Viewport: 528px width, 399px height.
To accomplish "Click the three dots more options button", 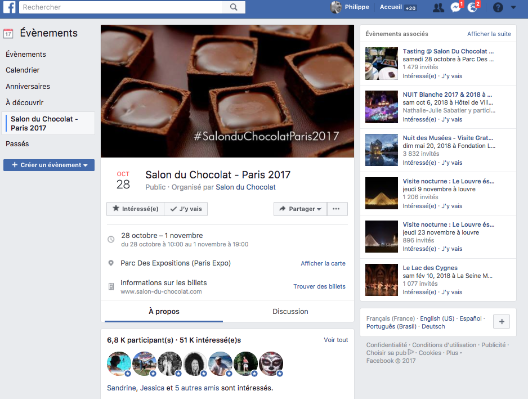I will click(337, 209).
